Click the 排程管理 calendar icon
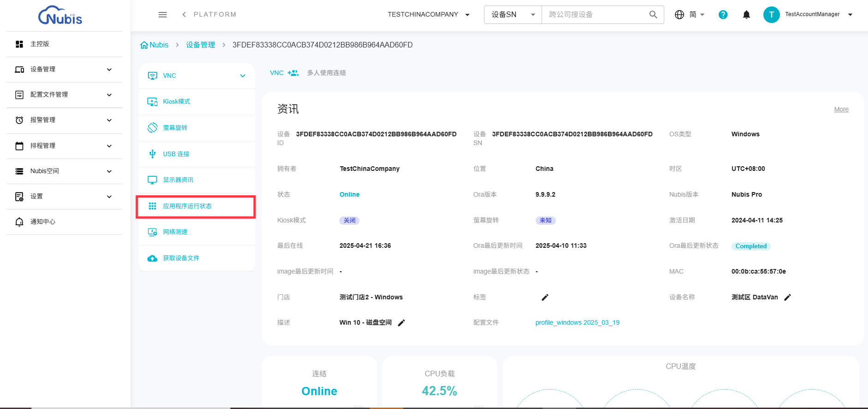 [19, 146]
